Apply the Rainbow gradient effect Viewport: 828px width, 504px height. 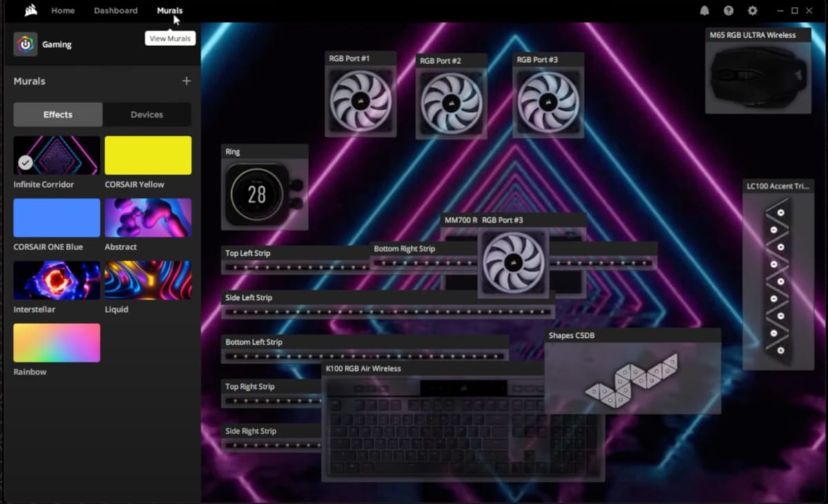point(56,342)
